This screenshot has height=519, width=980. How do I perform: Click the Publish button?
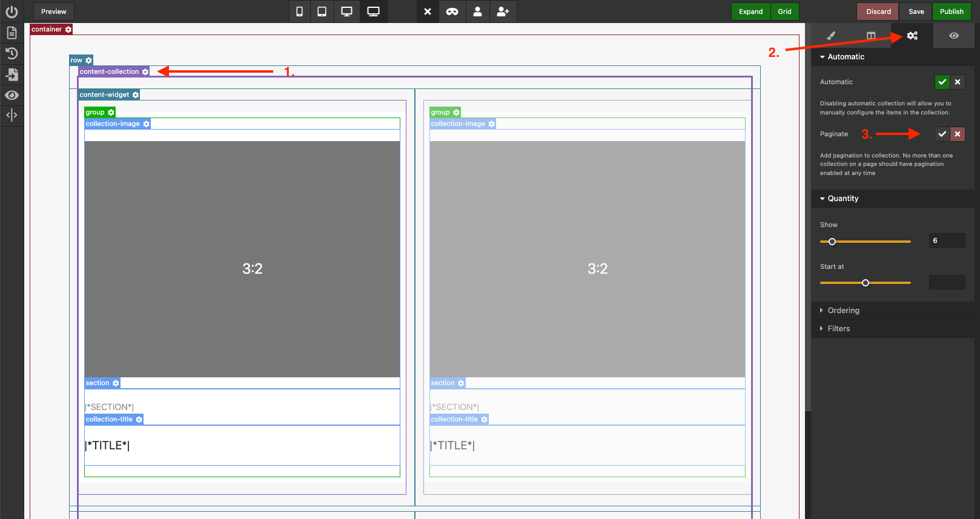[x=952, y=12]
